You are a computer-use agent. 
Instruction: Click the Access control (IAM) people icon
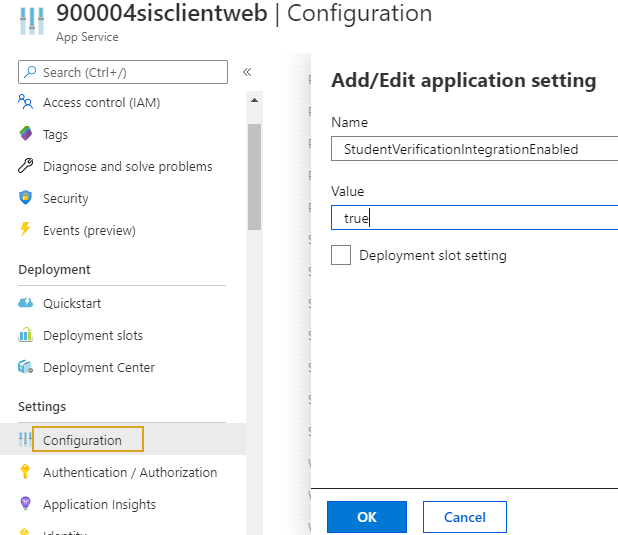[x=26, y=102]
